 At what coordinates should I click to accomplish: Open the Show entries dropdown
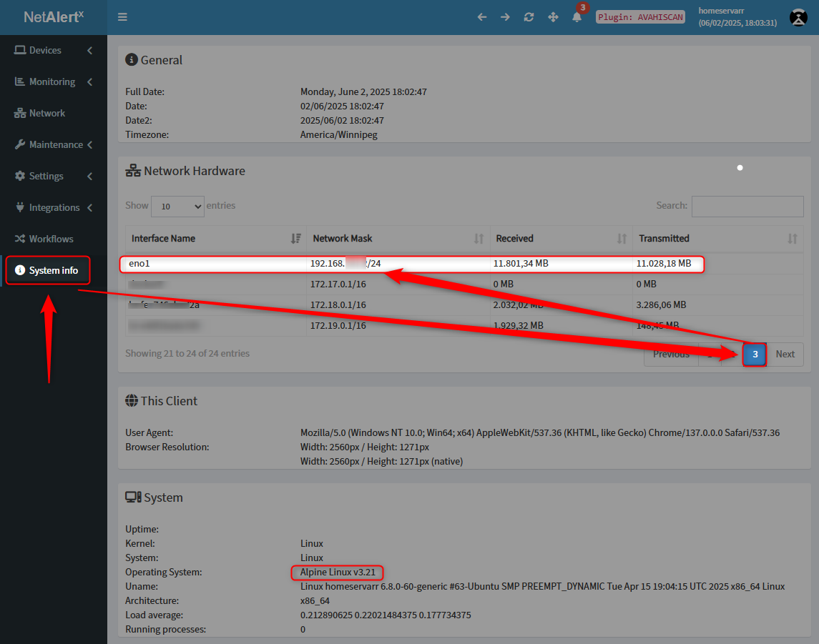click(x=177, y=207)
